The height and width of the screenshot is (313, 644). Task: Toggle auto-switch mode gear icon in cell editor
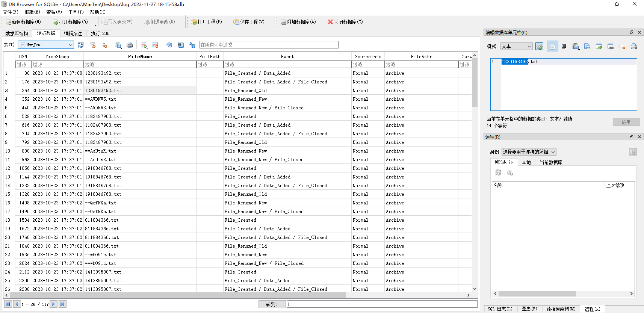coord(540,47)
